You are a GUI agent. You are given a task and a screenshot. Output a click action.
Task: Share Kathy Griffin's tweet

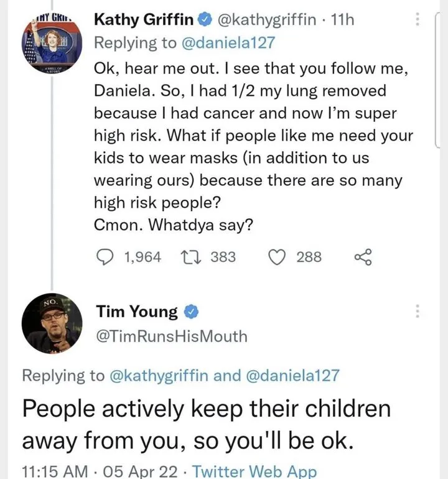click(x=362, y=256)
